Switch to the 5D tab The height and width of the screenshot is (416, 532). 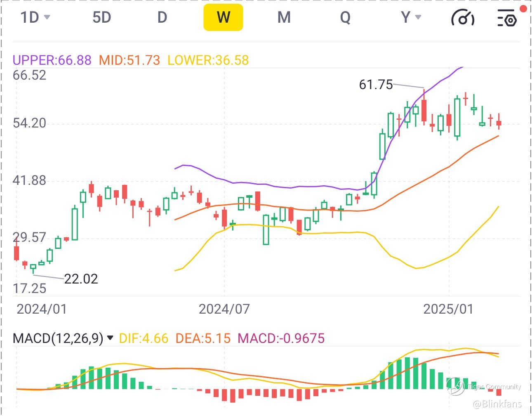(x=101, y=17)
